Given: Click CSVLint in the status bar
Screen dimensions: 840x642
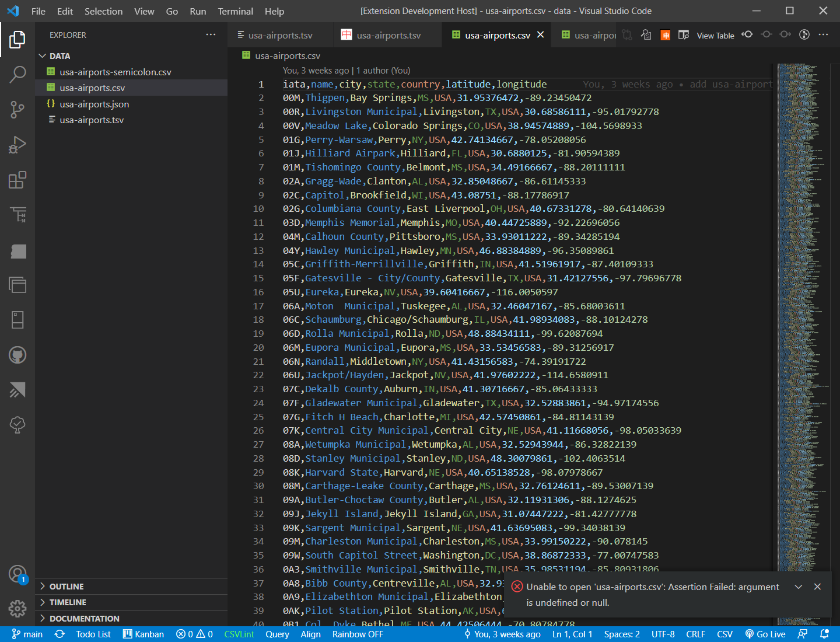Looking at the screenshot, I should (239, 634).
